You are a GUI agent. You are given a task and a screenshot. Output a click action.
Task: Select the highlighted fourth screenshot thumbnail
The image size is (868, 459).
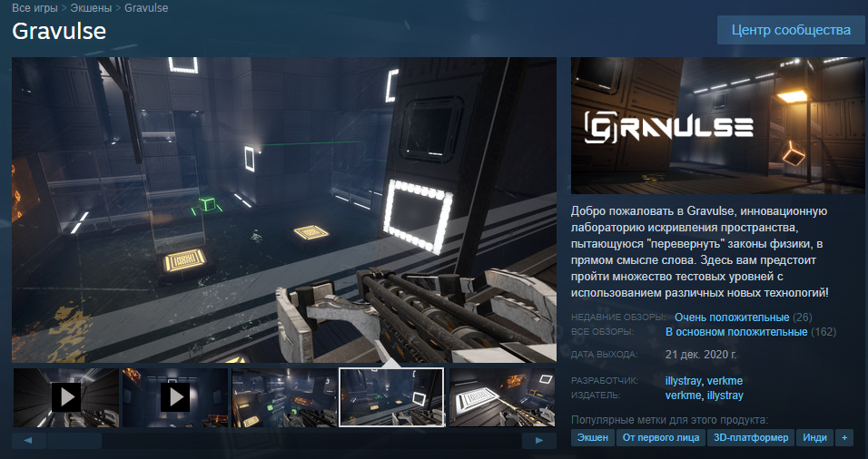(391, 397)
